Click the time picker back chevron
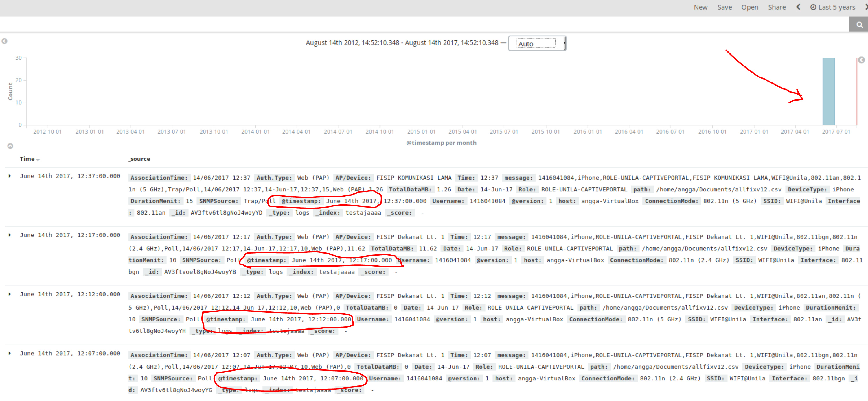 pos(798,7)
